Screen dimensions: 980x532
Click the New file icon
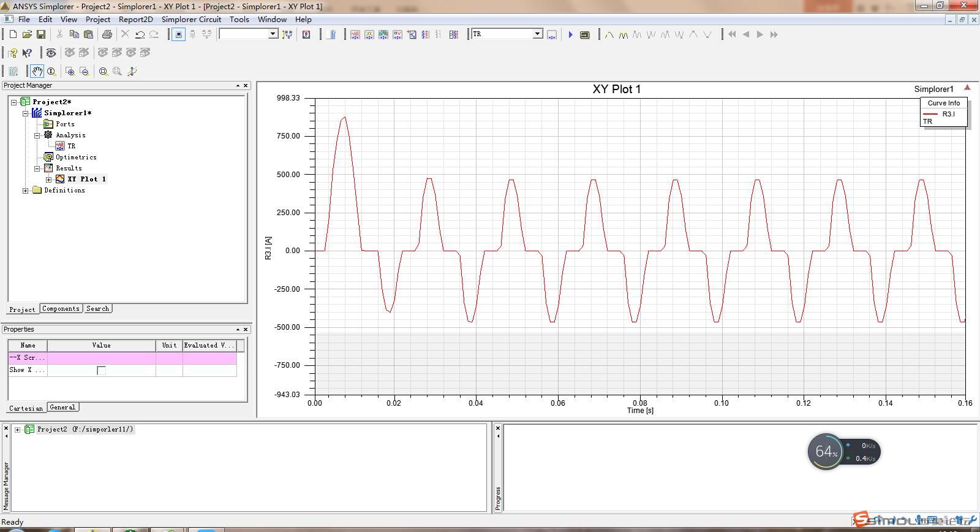click(13, 34)
